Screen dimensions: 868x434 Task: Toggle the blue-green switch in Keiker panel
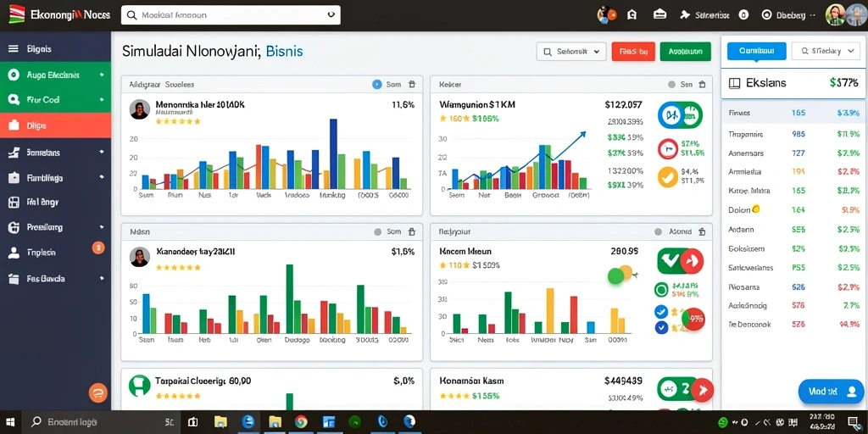680,115
